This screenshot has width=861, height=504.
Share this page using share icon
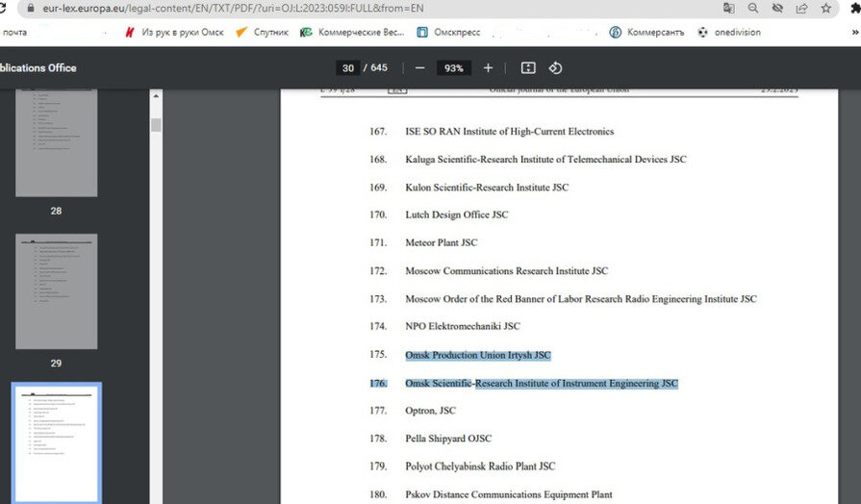(801, 8)
